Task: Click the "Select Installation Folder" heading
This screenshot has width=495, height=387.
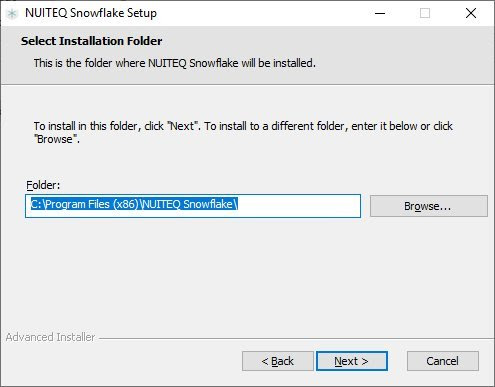Action: (x=92, y=41)
